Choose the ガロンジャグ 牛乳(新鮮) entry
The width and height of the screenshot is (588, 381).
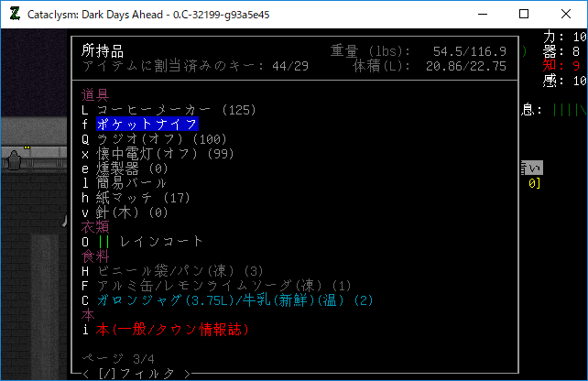click(x=235, y=300)
